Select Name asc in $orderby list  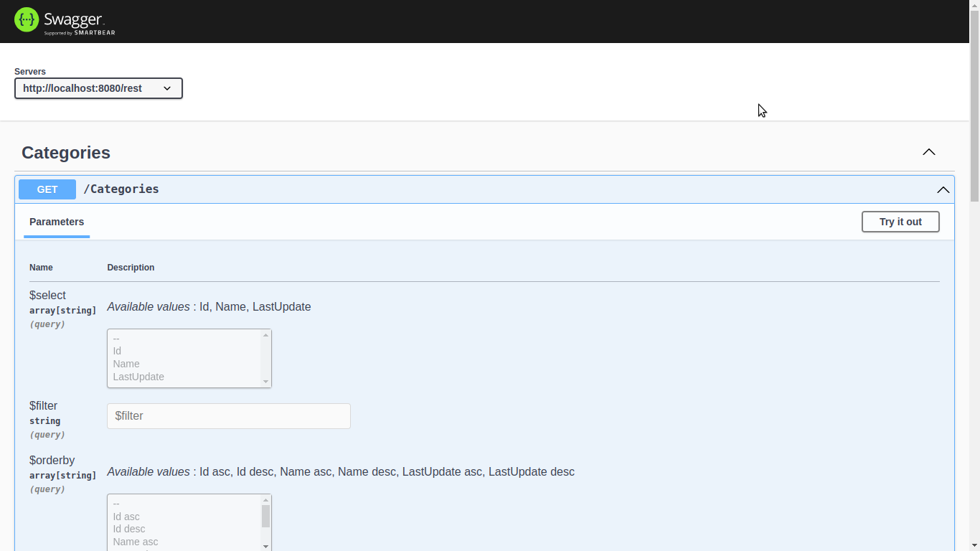pos(136,542)
